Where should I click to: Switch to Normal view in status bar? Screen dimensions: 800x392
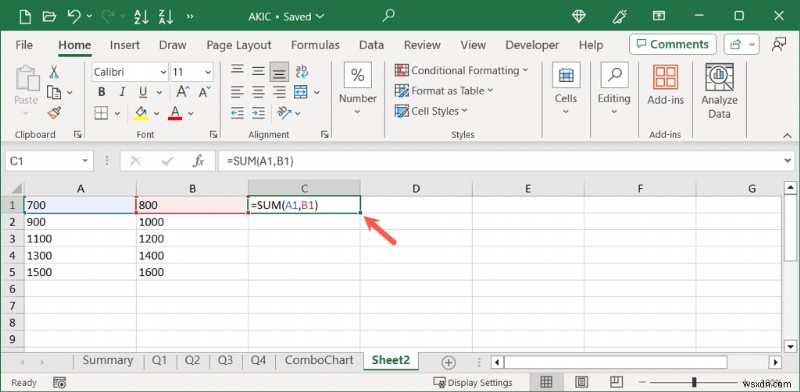click(546, 382)
